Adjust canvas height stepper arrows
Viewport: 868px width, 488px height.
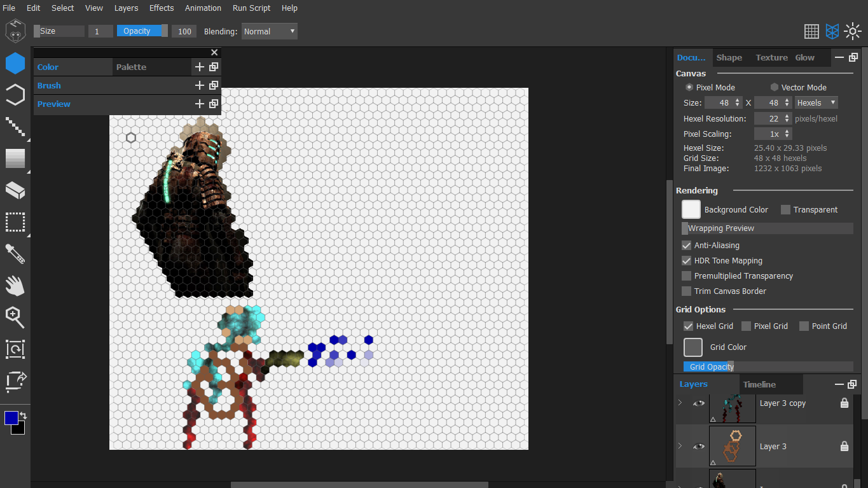787,102
